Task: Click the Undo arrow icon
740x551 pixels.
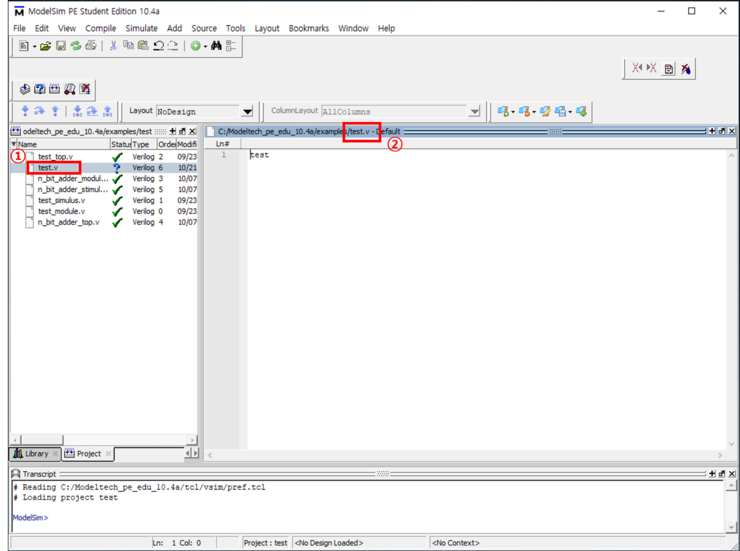Action: [x=159, y=46]
